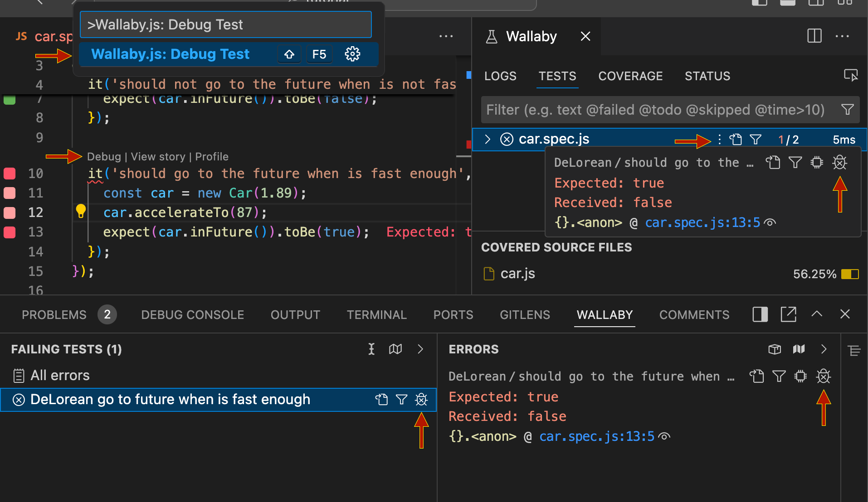The height and width of the screenshot is (502, 868).
Task: Open test file icon in the DeLorean tooltip
Action: [x=773, y=162]
